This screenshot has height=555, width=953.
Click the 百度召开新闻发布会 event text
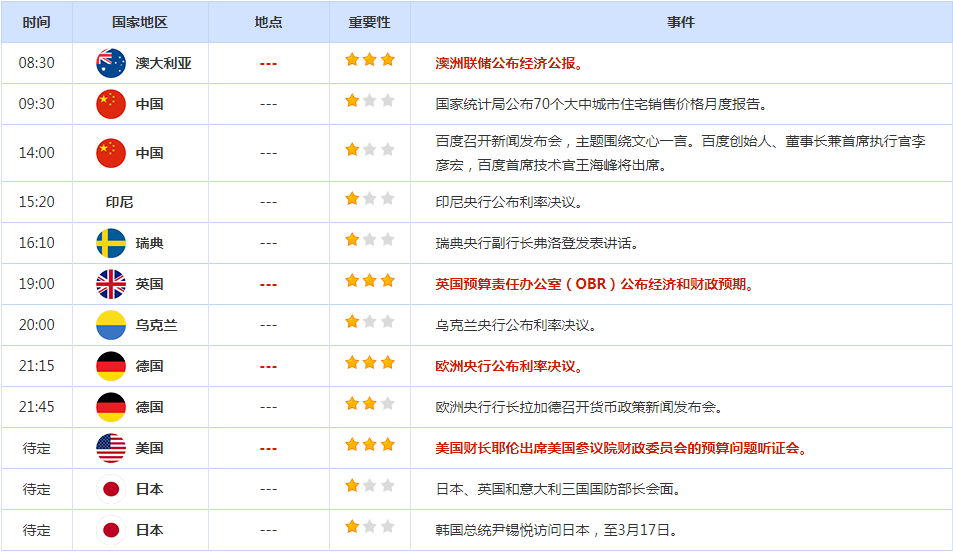click(x=680, y=153)
